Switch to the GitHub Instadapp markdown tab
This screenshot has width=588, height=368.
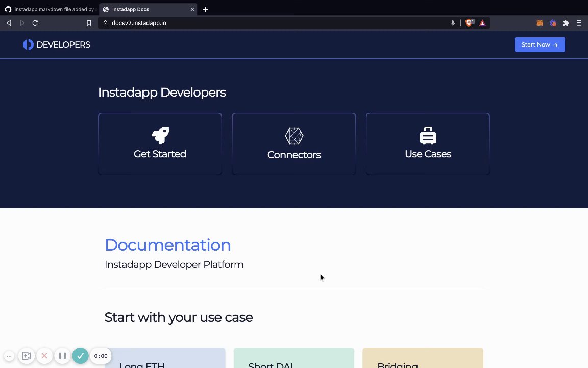(x=49, y=9)
